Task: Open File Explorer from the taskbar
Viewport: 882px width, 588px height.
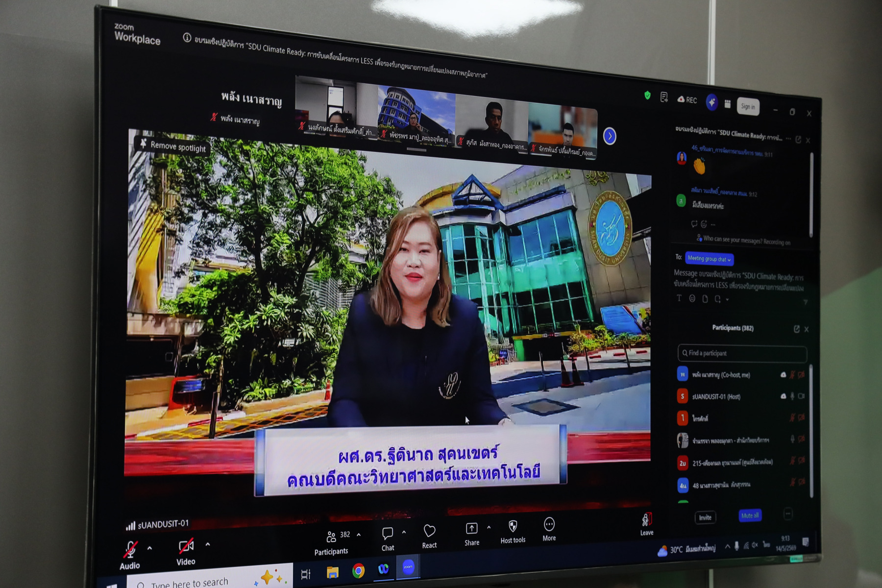Action: pos(333,572)
